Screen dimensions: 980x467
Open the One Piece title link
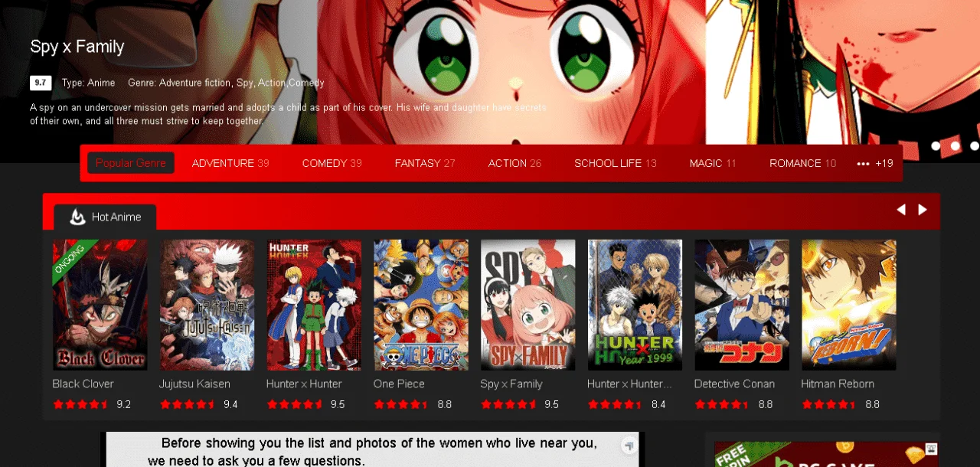(399, 384)
